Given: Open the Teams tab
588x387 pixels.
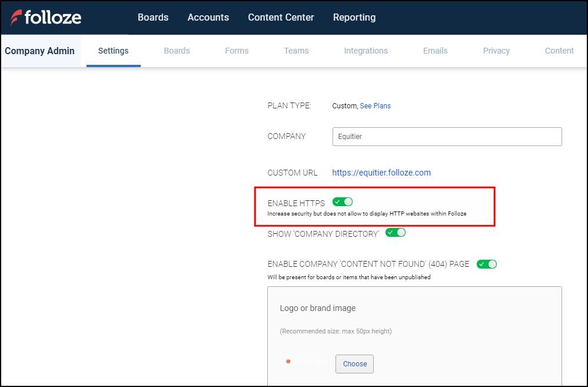Looking at the screenshot, I should pos(296,51).
